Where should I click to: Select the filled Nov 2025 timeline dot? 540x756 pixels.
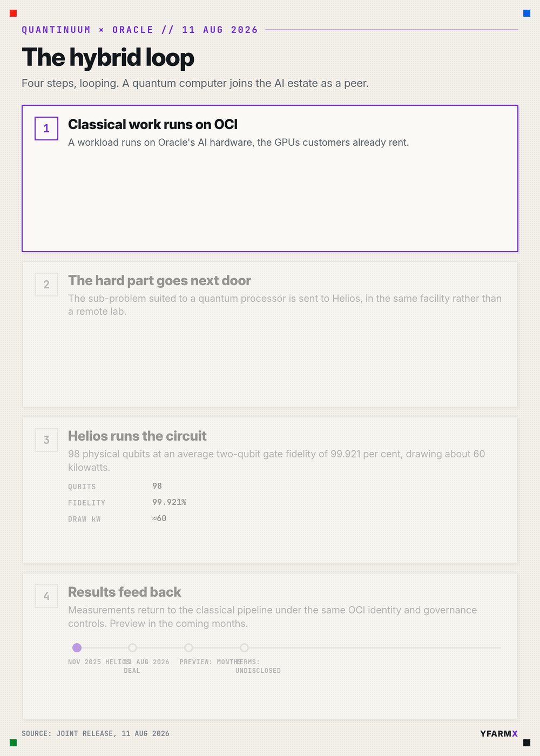pyautogui.click(x=77, y=647)
